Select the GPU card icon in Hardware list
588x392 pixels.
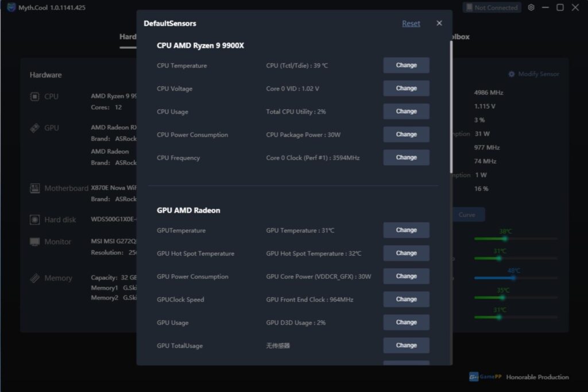34,128
